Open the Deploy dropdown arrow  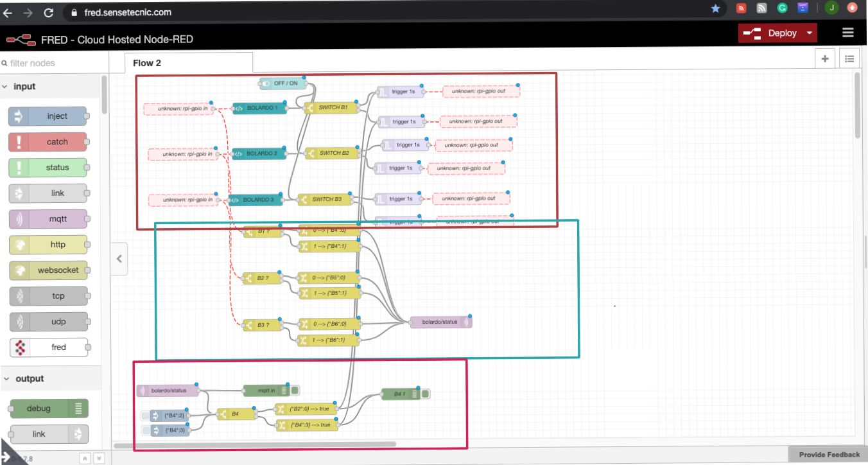coord(809,32)
